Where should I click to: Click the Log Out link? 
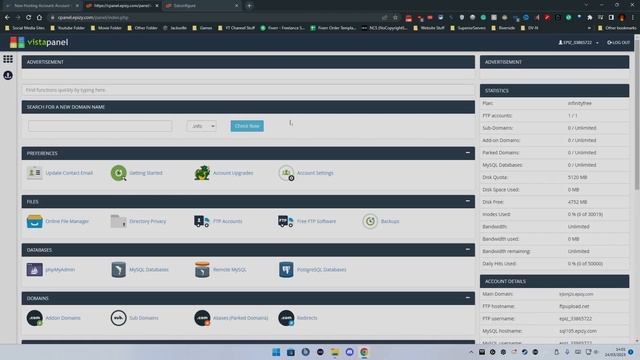click(619, 42)
